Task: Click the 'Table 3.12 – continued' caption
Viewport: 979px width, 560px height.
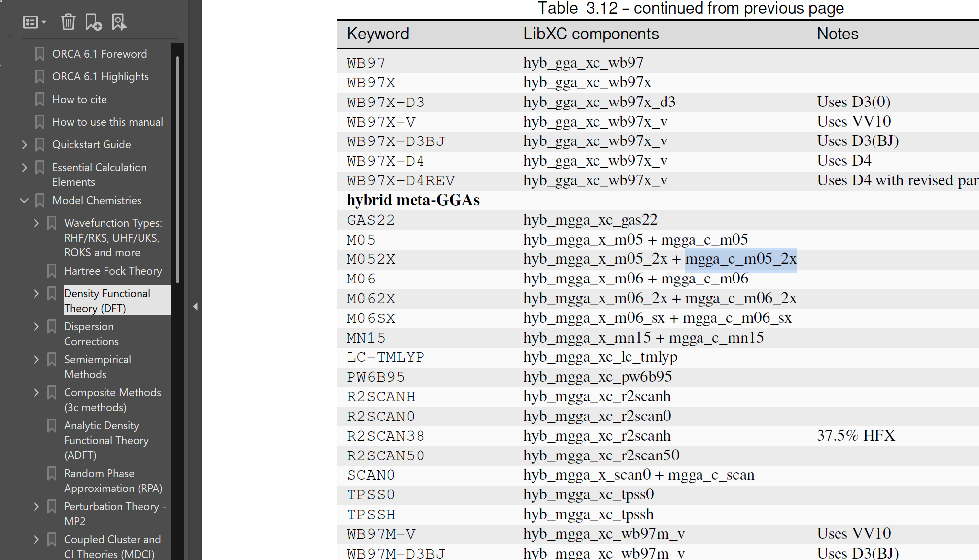Action: (691, 8)
